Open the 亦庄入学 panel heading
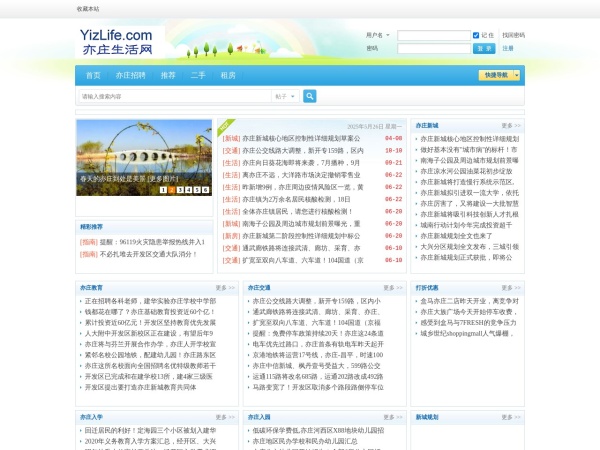Viewport: 600px width, 450px height. click(x=91, y=417)
